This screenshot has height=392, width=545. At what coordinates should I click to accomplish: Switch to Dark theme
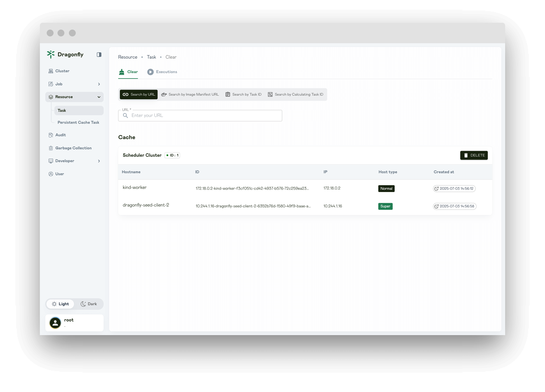89,304
